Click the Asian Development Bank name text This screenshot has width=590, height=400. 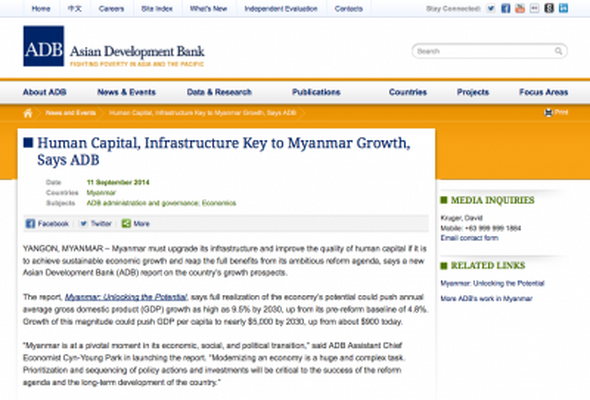coord(137,52)
